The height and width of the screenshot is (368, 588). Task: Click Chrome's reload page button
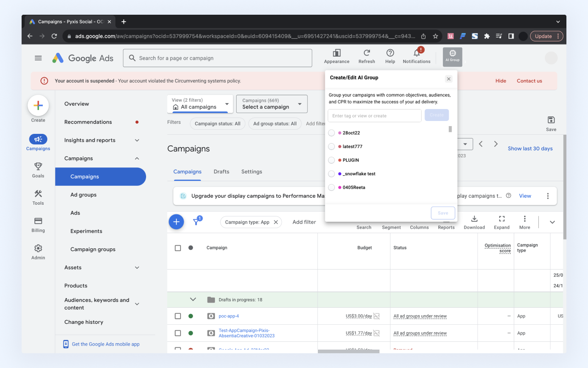pyautogui.click(x=54, y=36)
